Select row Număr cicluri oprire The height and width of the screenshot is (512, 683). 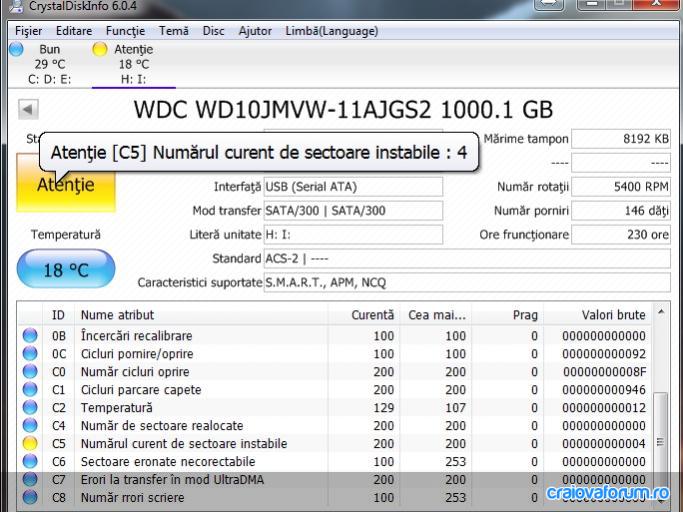pos(335,372)
